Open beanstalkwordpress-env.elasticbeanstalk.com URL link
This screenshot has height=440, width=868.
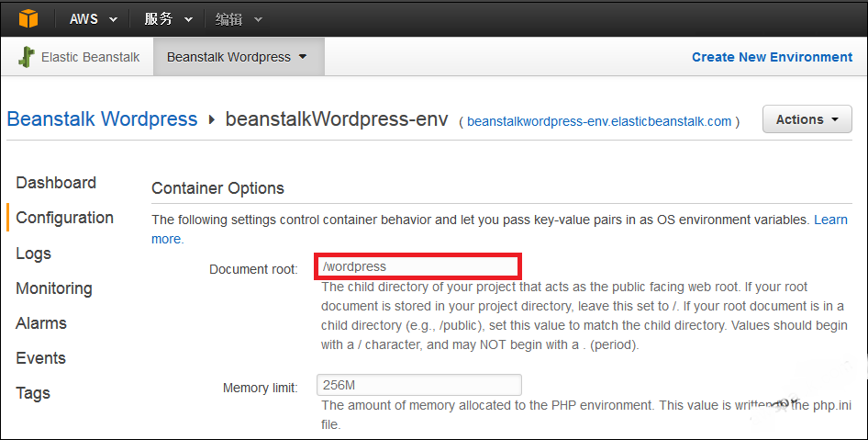[x=599, y=121]
